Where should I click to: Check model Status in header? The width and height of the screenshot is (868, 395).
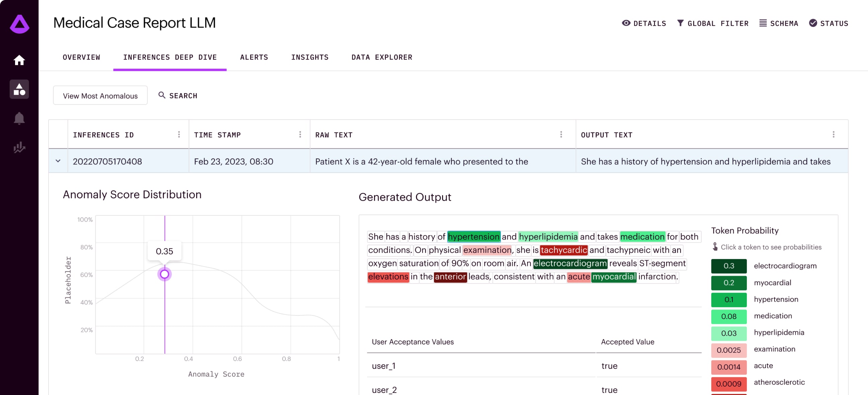[828, 23]
